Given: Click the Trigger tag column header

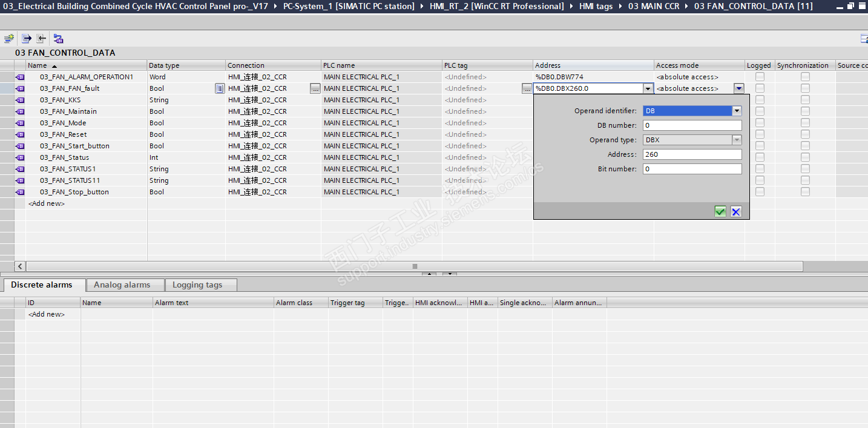Looking at the screenshot, I should click(355, 303).
